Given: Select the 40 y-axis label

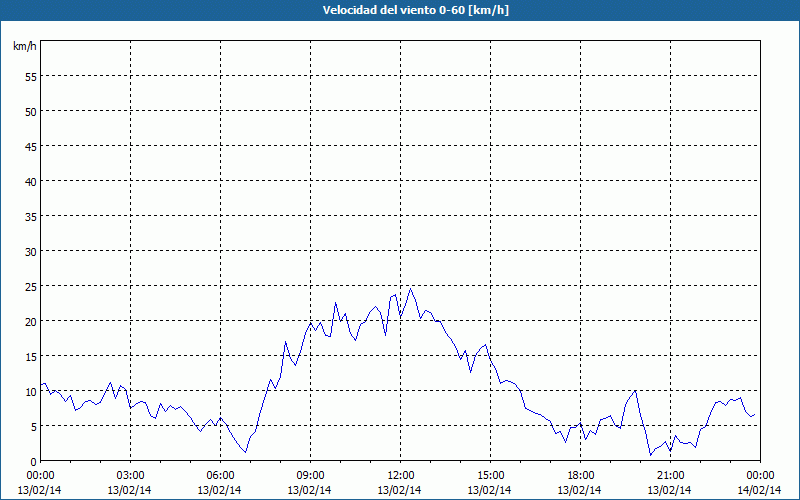Looking at the screenshot, I should (x=31, y=182).
